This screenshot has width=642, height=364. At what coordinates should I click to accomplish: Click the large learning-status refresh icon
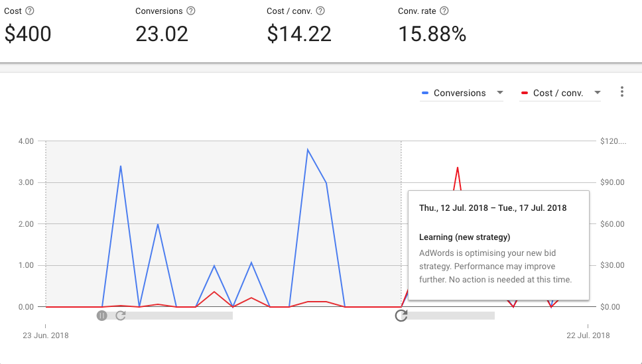(401, 316)
